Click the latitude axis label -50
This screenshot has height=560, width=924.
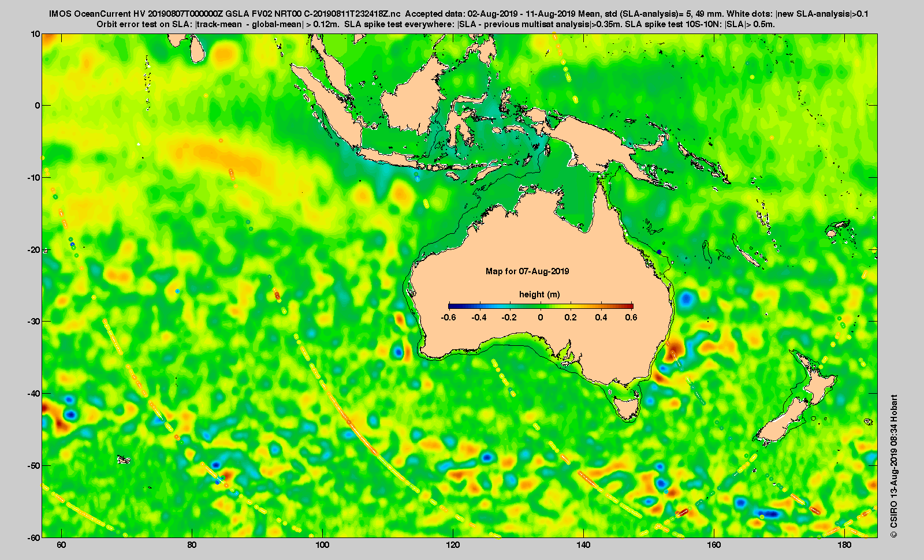tap(34, 465)
